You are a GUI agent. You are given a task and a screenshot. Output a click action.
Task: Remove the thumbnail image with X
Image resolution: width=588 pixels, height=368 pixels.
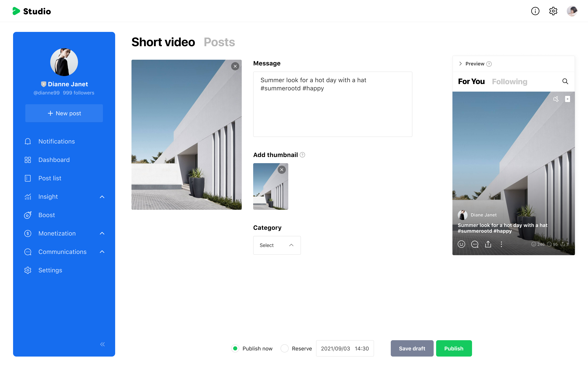[x=282, y=170]
